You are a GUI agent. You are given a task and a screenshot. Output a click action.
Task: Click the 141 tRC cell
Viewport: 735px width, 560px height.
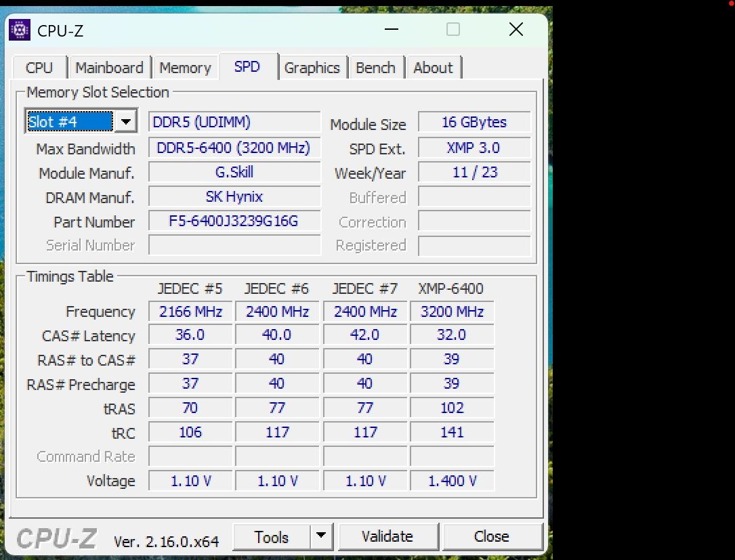pyautogui.click(x=452, y=432)
